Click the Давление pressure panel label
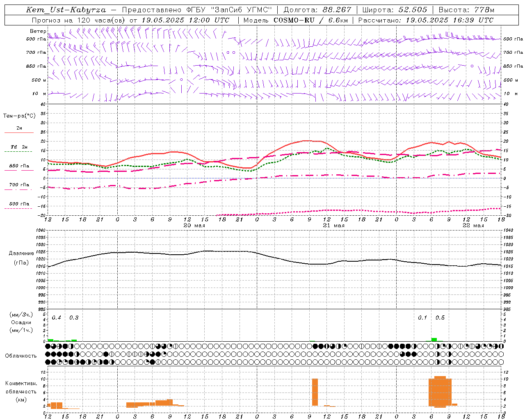This screenshot has height=420, width=525. click(21, 253)
